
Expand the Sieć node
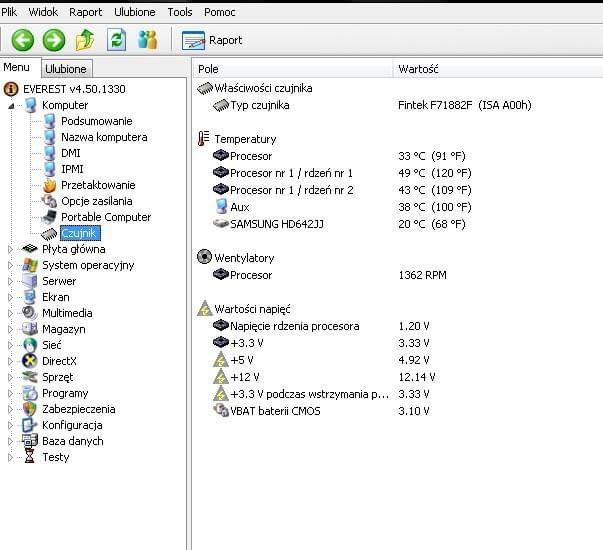point(10,345)
